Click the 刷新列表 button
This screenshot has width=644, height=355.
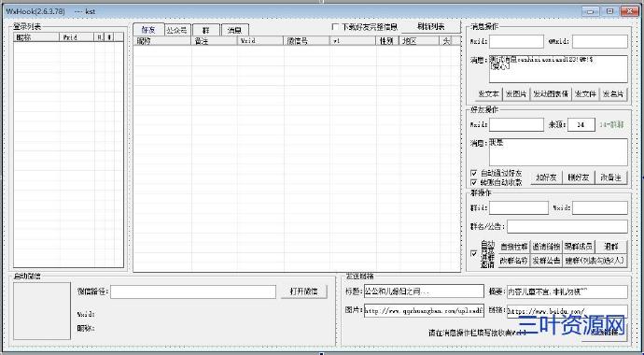[x=430, y=27]
